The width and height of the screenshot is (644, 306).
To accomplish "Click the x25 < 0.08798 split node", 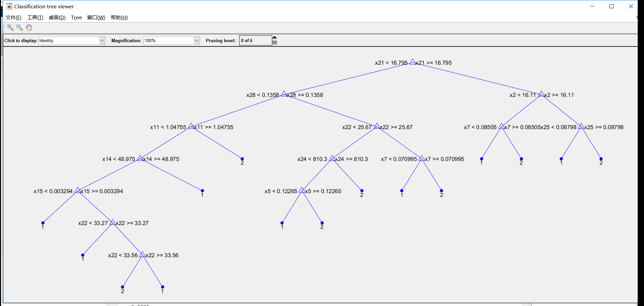I will click(581, 126).
